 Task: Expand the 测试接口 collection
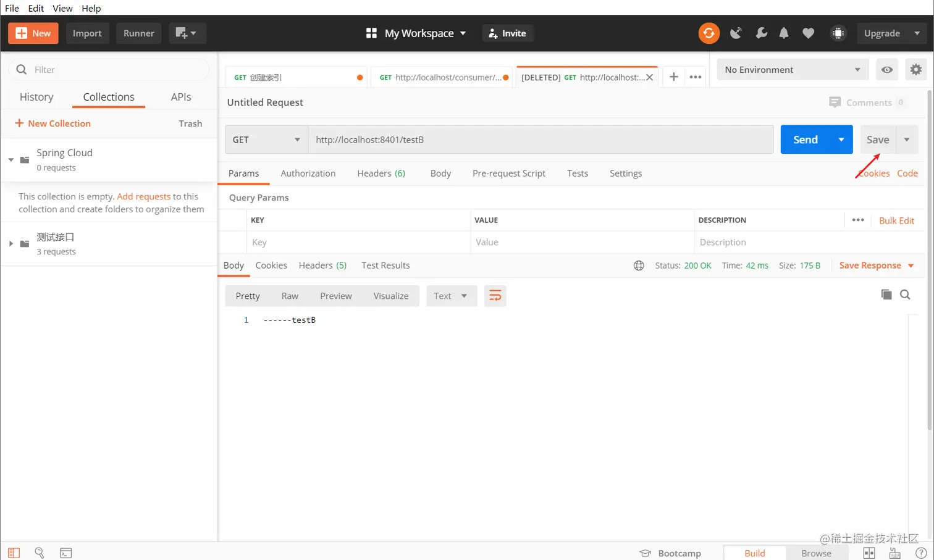[x=11, y=244]
